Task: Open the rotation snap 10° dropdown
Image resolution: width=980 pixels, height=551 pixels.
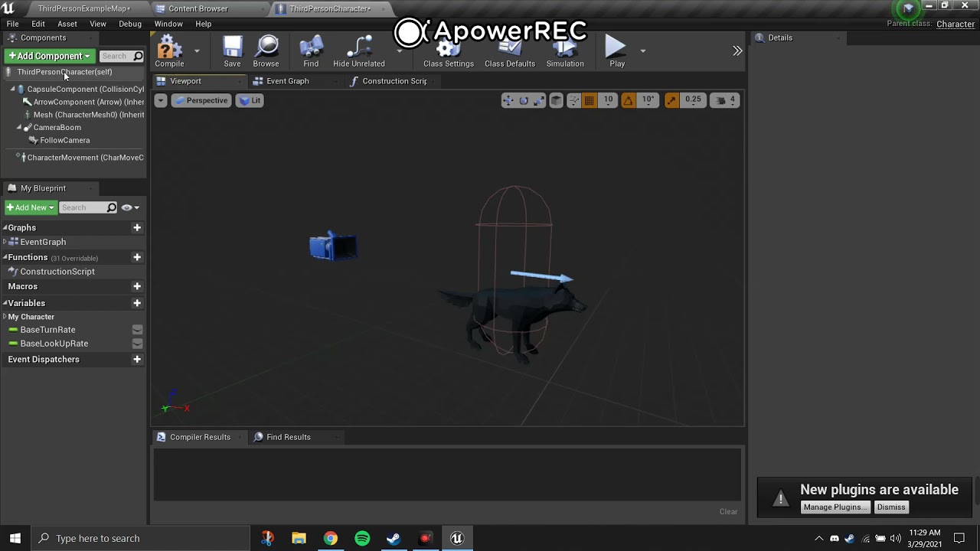Action: tap(648, 100)
